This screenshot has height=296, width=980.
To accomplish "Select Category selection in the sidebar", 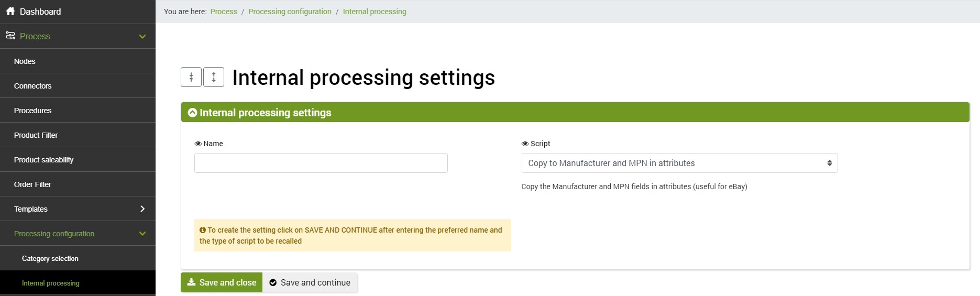I will (50, 259).
